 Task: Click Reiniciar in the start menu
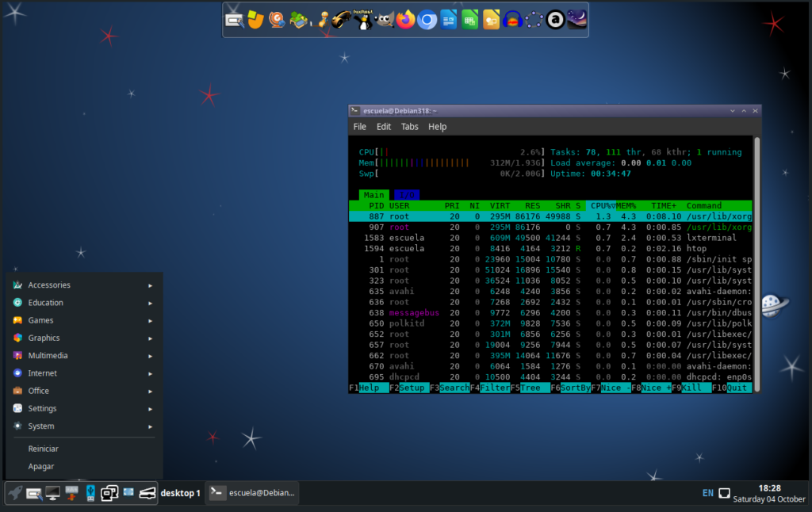coord(44,449)
